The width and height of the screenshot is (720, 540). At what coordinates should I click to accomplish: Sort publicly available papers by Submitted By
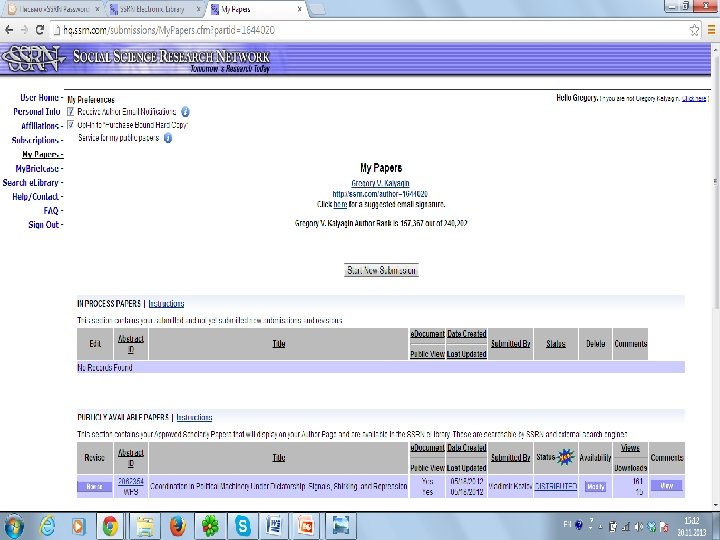[x=510, y=457]
